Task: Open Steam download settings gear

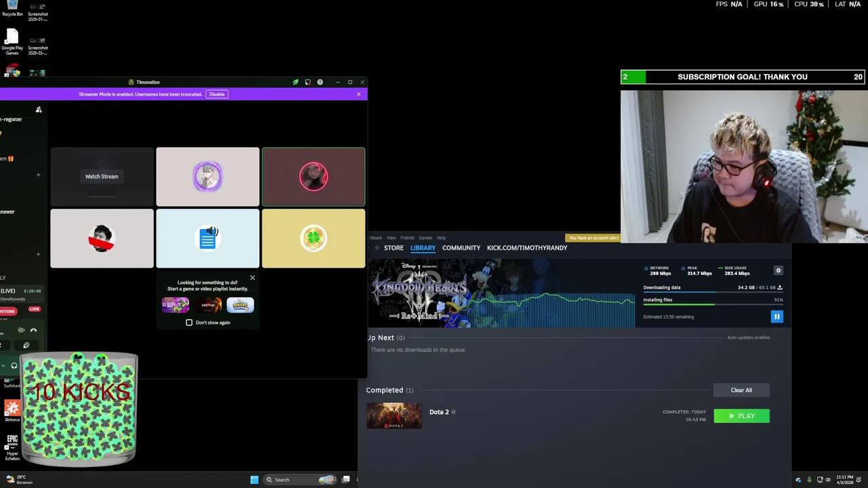Action: pyautogui.click(x=778, y=270)
